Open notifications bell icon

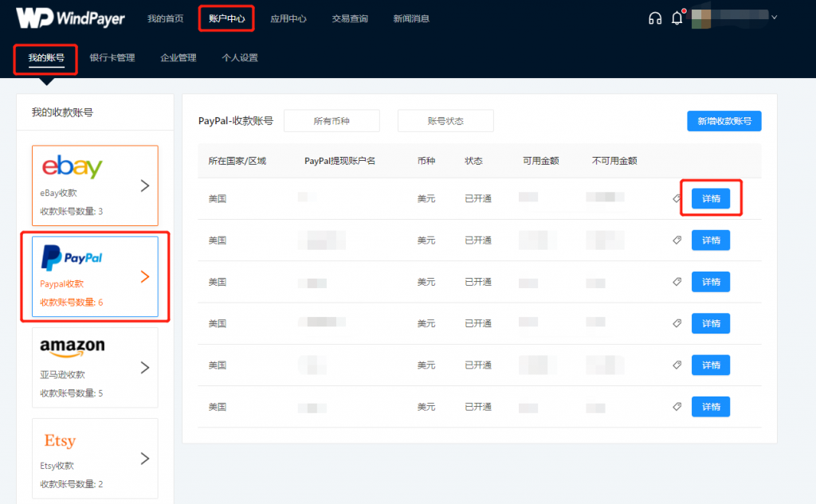677,18
